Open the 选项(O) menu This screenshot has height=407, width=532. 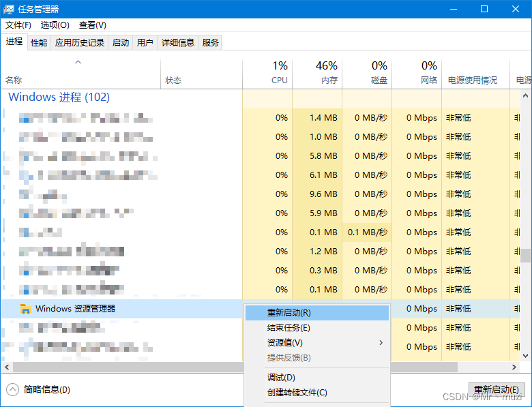(55, 25)
